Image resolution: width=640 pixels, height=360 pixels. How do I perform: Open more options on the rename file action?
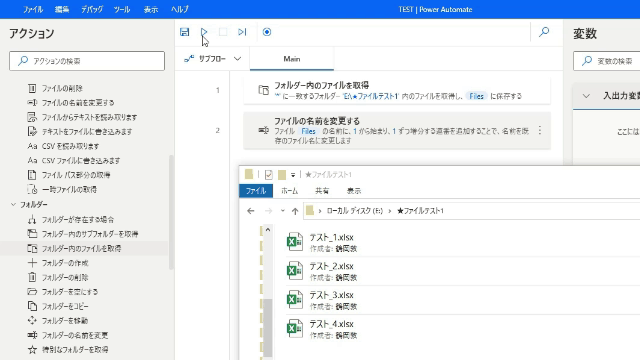[540, 130]
